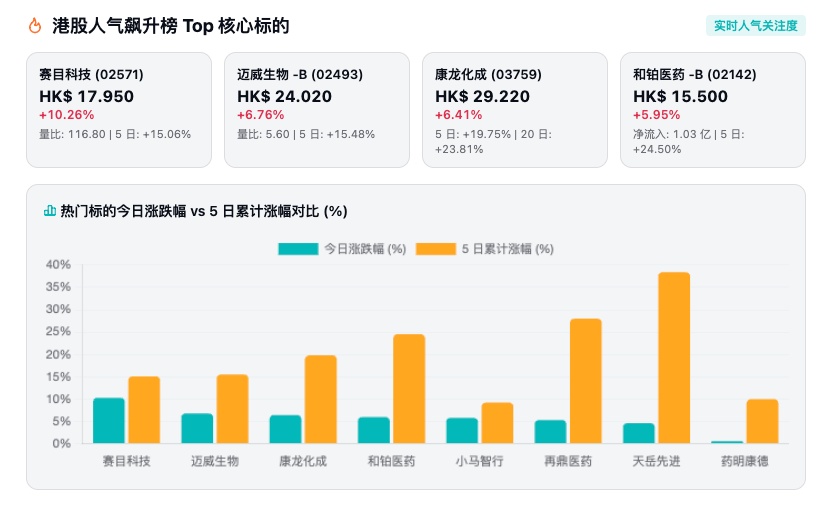
Task: Click the 实时人气关注度 badge
Action: pos(755,26)
